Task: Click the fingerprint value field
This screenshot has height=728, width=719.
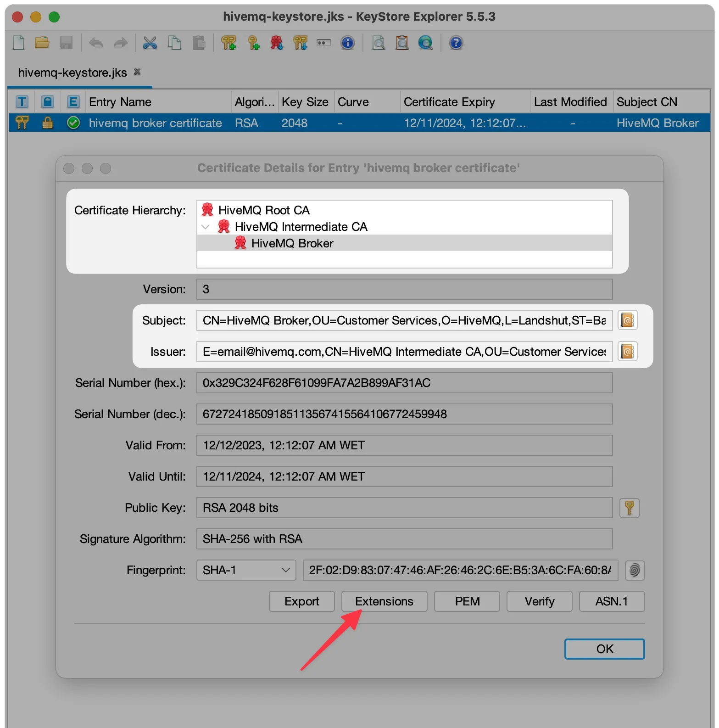Action: (460, 570)
